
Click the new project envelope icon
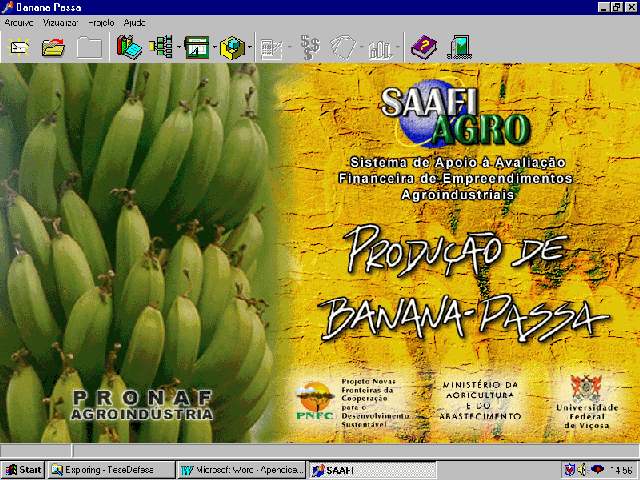tap(20, 48)
